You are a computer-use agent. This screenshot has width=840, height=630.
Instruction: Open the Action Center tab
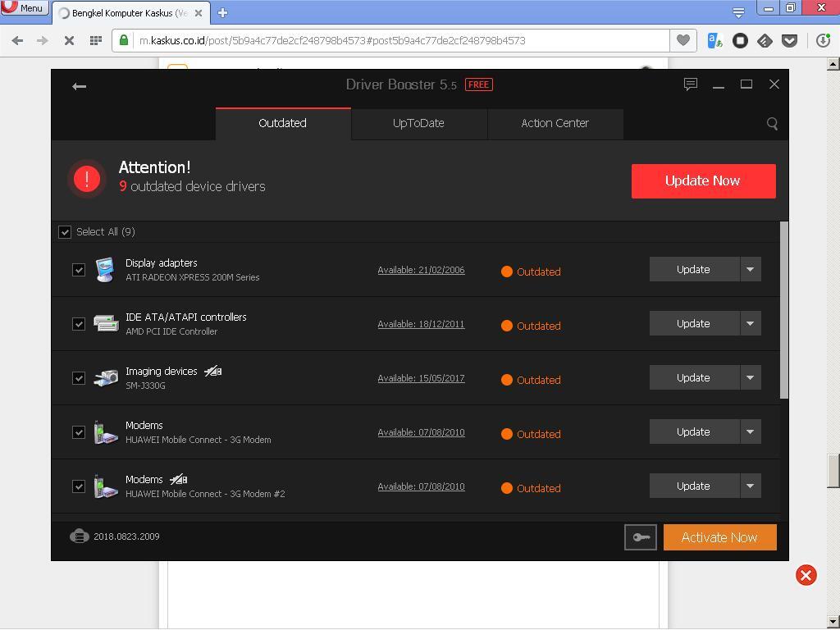pos(555,124)
